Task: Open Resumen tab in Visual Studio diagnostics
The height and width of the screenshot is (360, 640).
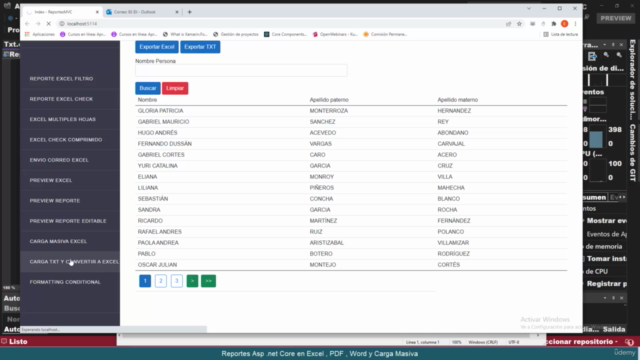Action: pos(595,197)
